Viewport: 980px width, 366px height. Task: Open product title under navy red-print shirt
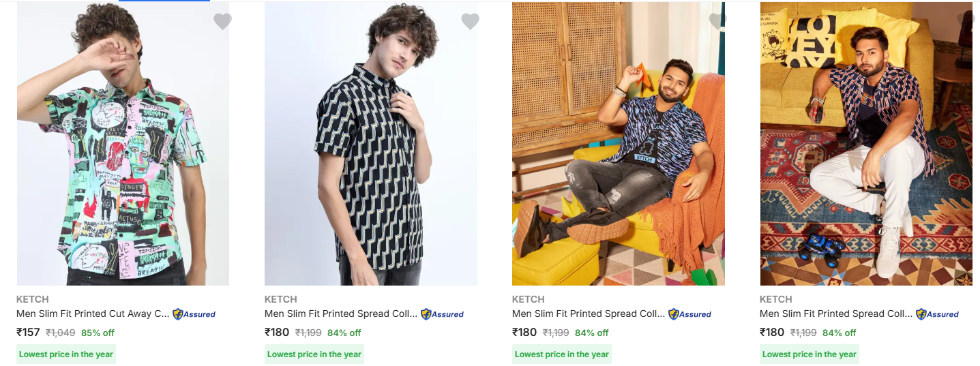tap(835, 314)
